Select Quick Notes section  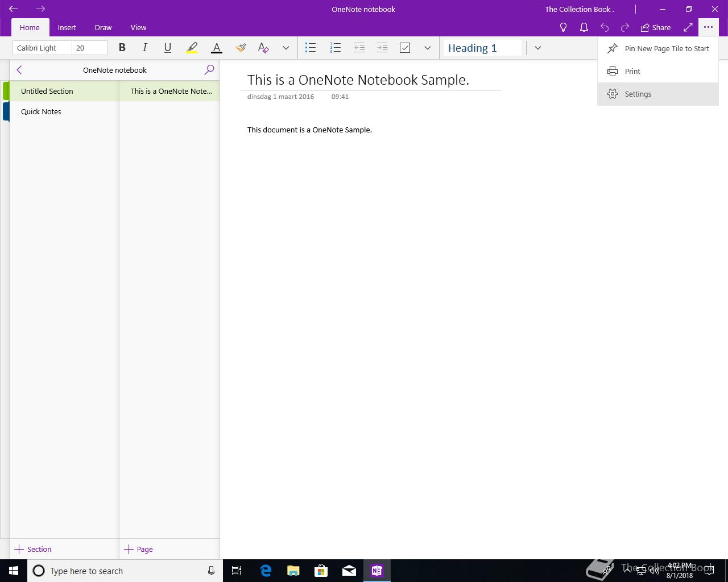click(x=64, y=111)
